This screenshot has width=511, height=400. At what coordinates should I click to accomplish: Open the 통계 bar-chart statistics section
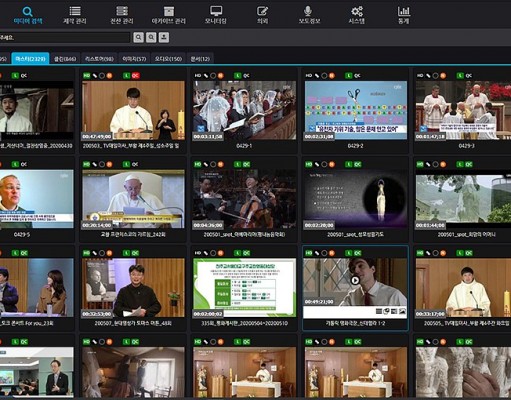coord(404,15)
